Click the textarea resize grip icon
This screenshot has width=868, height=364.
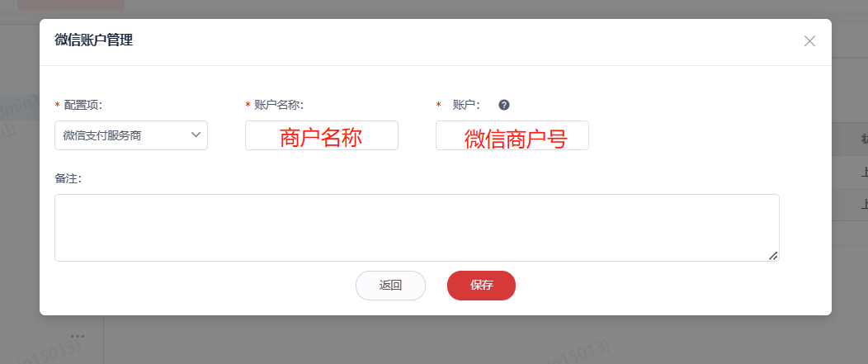pos(773,255)
